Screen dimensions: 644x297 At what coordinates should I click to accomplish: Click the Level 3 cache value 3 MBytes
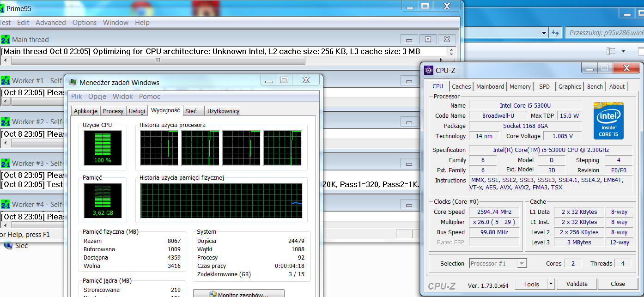(579, 242)
